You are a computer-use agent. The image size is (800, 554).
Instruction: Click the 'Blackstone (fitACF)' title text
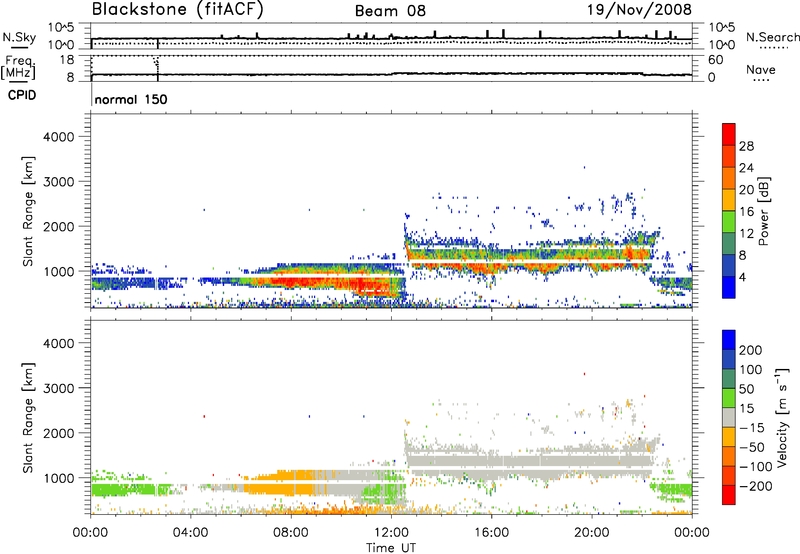click(x=178, y=9)
